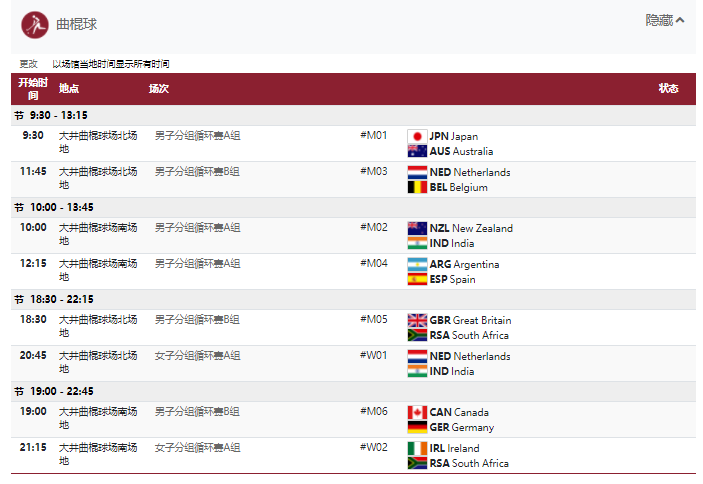This screenshot has height=484, width=703.
Task: Click the Netherlands flag in match M03
Action: pyautogui.click(x=417, y=172)
